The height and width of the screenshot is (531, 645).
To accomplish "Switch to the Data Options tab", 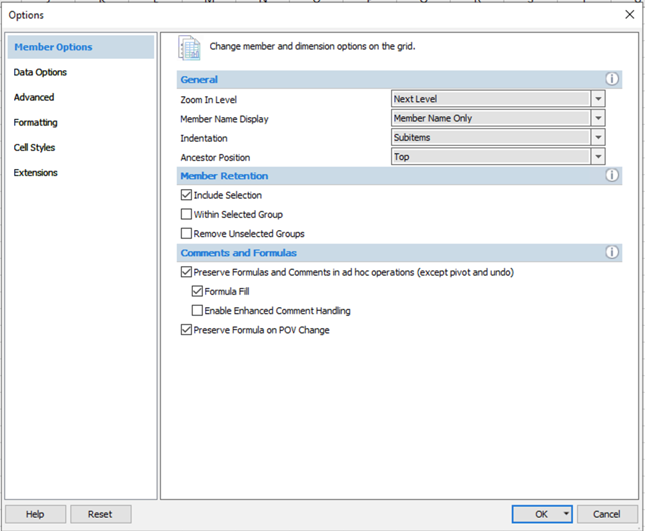I will pyautogui.click(x=41, y=72).
